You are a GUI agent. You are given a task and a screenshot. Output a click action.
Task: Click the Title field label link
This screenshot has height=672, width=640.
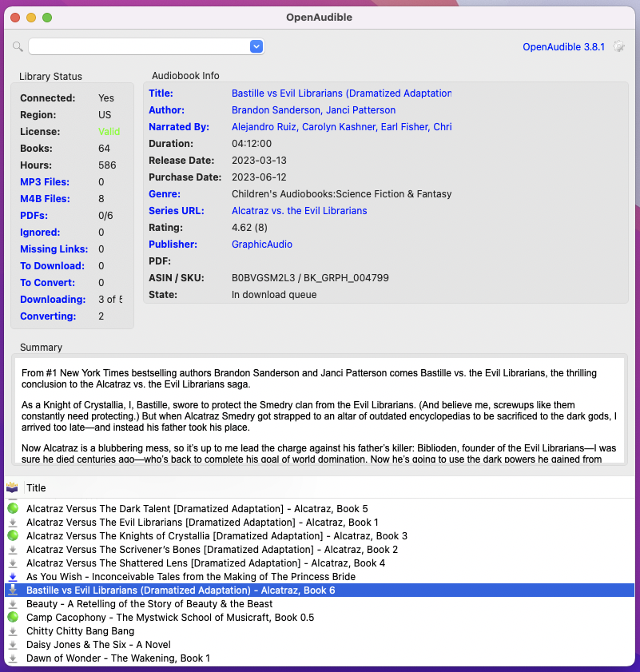click(x=161, y=93)
